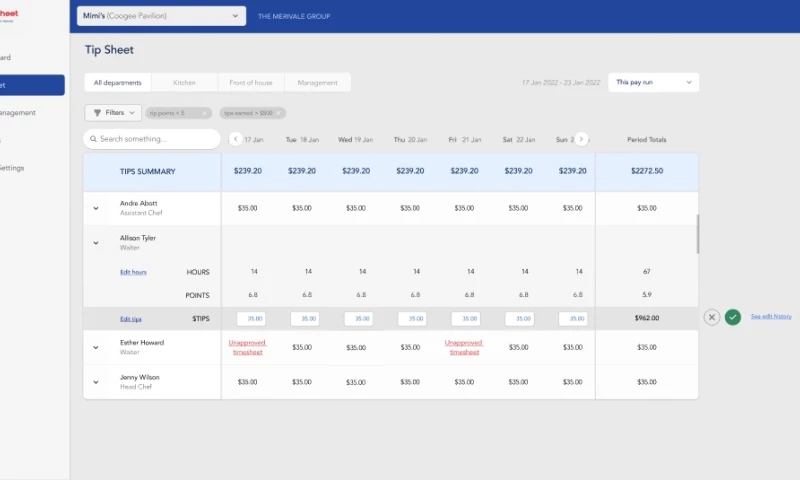Go to next week with right arrow
This screenshot has height=480, width=800.
(581, 139)
